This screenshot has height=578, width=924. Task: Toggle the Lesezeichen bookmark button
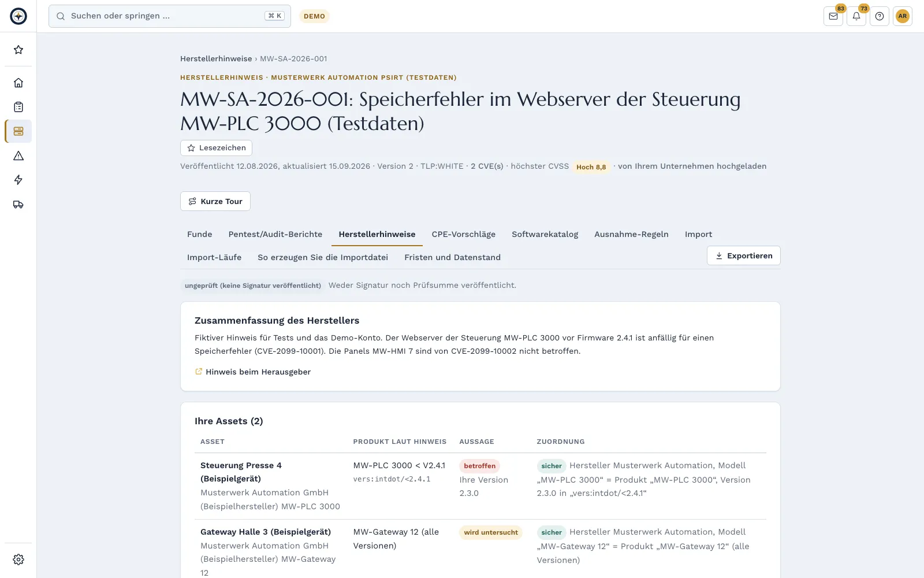tap(216, 148)
